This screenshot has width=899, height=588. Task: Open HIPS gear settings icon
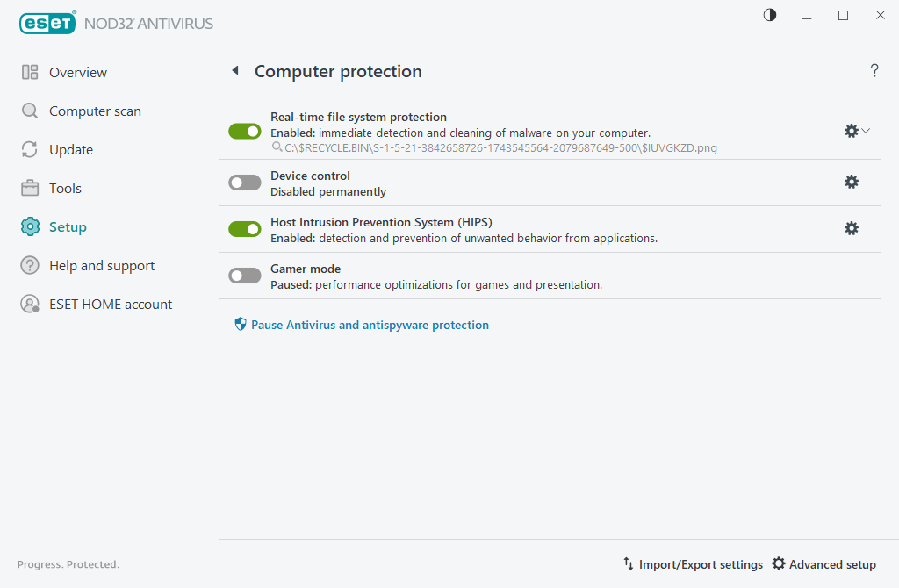coord(851,228)
